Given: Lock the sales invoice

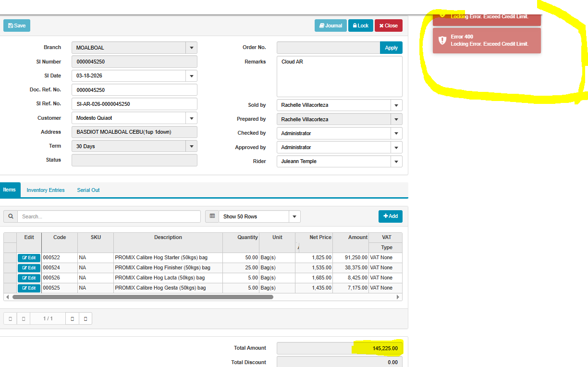Looking at the screenshot, I should click(x=360, y=25).
